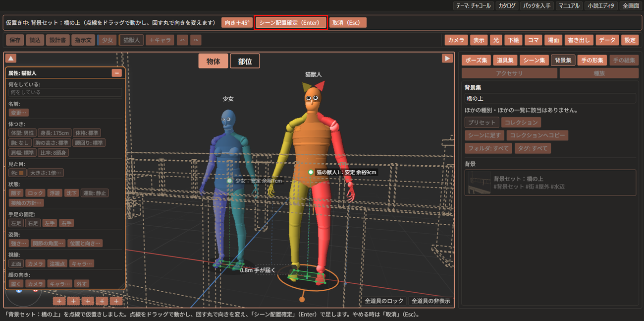The image size is (644, 321).
Task: Click the undo arrow icon
Action: pos(182,40)
